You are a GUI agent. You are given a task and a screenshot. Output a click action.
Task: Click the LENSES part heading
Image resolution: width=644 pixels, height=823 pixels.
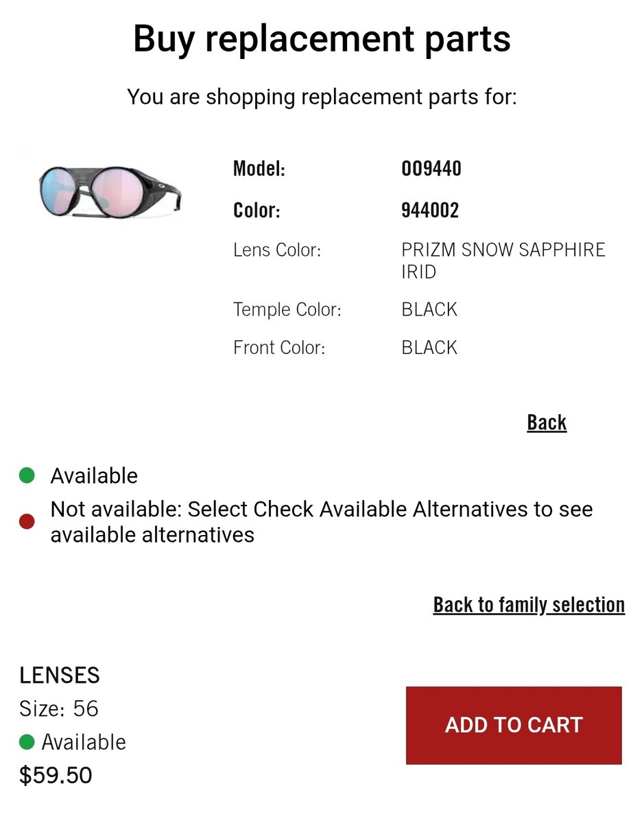60,676
